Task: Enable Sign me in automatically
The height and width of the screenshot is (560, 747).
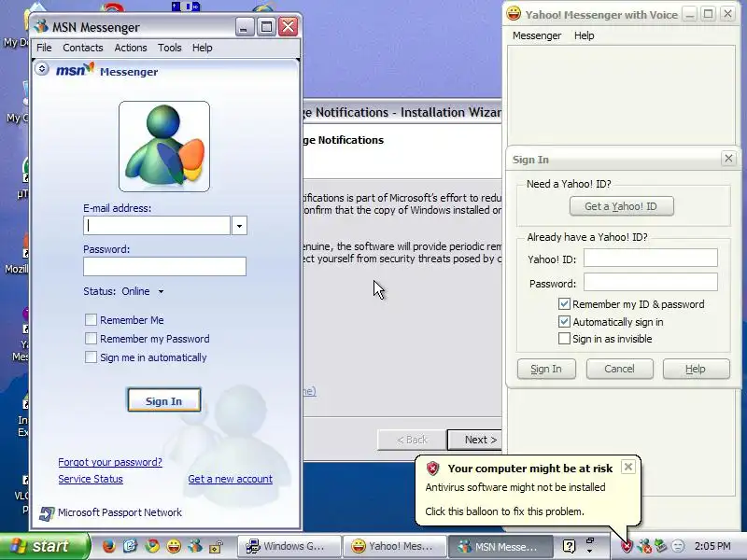Action: pyautogui.click(x=91, y=357)
